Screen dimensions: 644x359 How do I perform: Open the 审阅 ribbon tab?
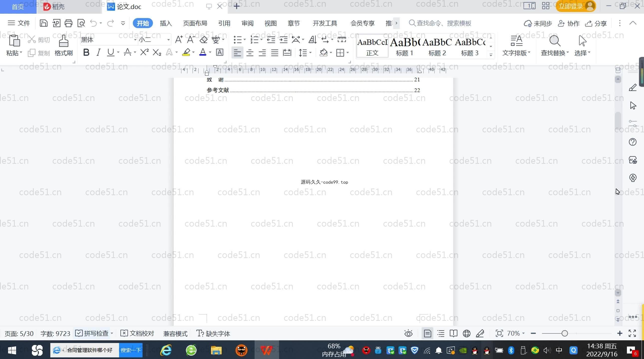coord(248,23)
